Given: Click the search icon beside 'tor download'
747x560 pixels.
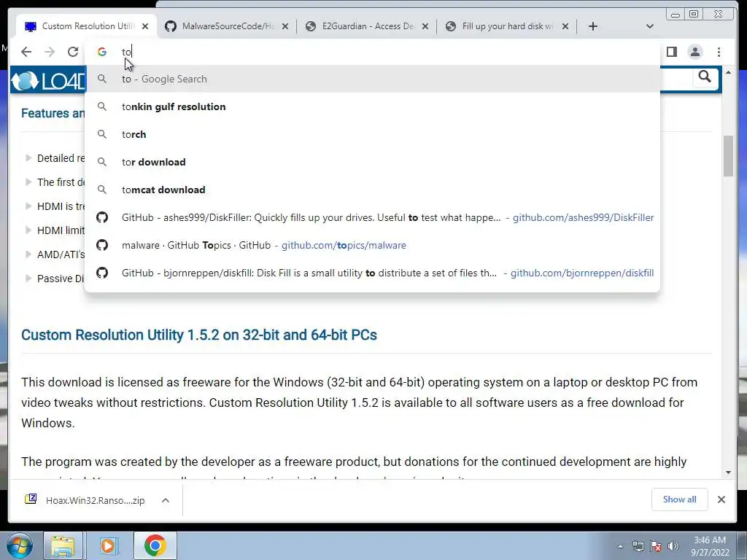Looking at the screenshot, I should coord(102,162).
